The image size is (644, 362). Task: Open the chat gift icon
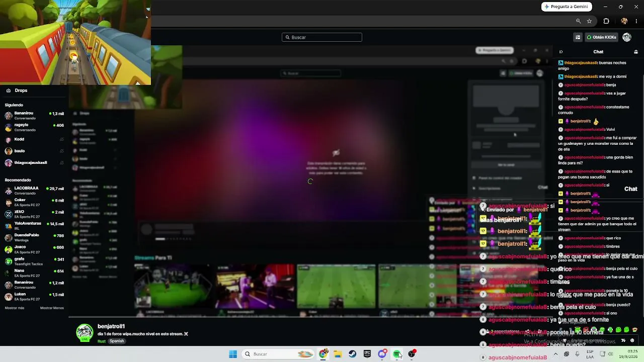pos(636,52)
